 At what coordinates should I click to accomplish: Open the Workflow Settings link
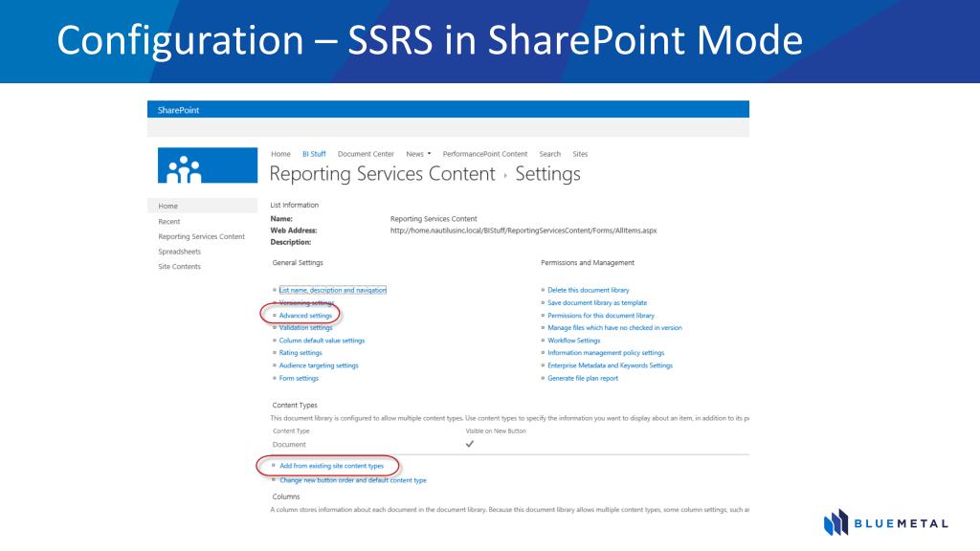pos(574,341)
